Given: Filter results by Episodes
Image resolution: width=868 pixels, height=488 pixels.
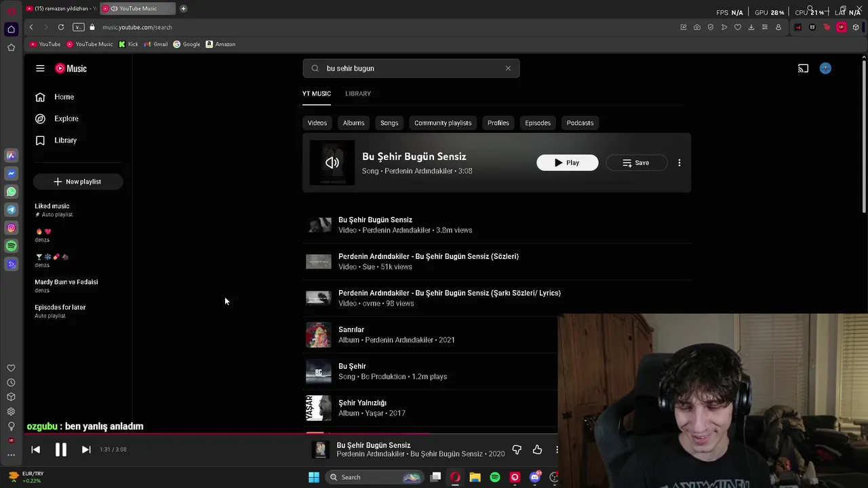Looking at the screenshot, I should click(538, 123).
